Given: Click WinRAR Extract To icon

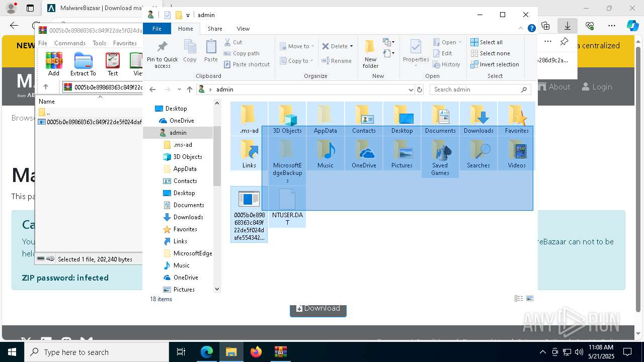Looking at the screenshot, I should click(x=83, y=64).
